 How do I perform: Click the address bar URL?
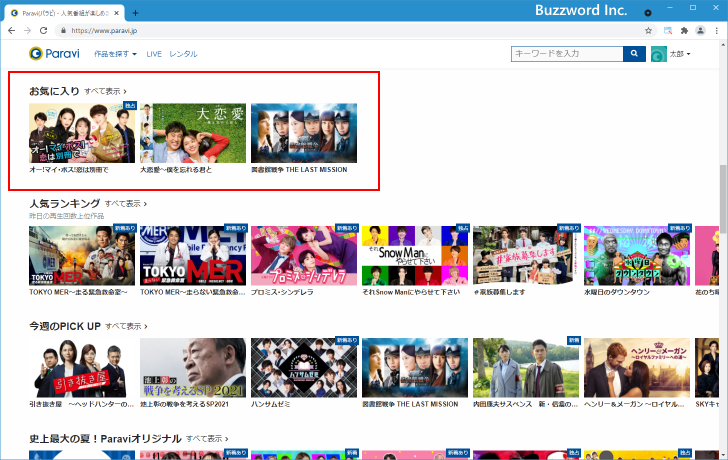[104, 31]
